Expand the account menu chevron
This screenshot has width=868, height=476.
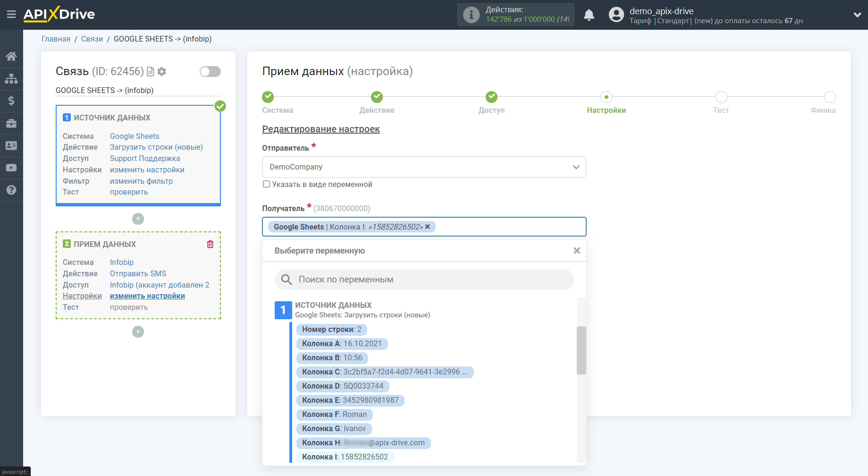tap(857, 15)
